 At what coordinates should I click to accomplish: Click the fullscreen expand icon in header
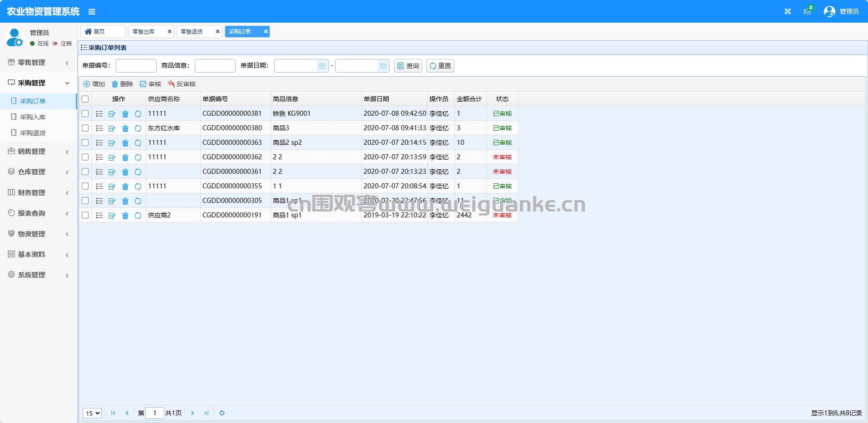point(788,11)
